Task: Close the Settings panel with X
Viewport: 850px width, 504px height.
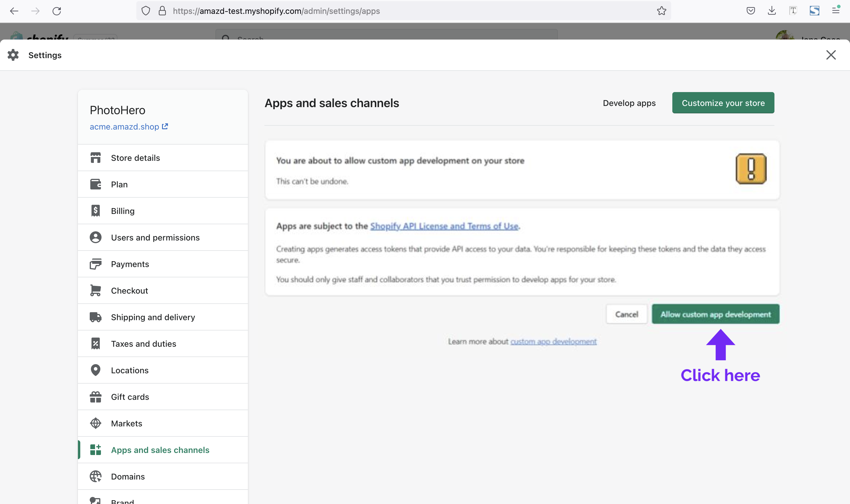Action: pyautogui.click(x=831, y=55)
